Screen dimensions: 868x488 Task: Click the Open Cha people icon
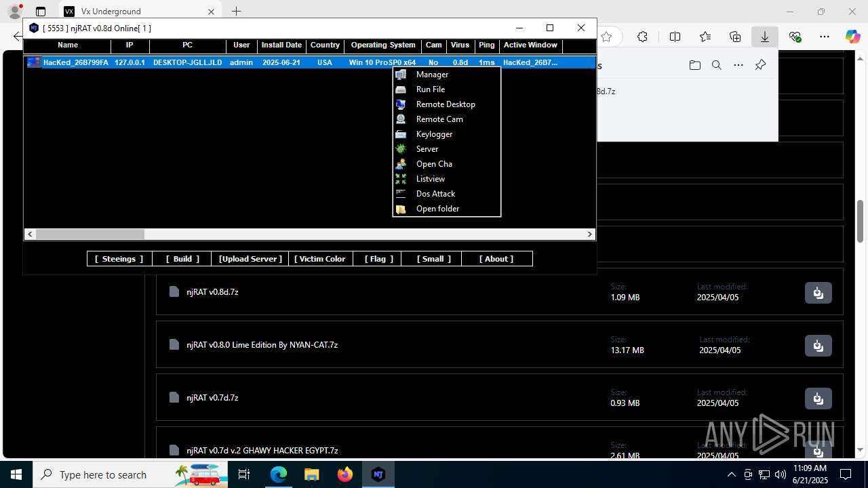pos(401,164)
